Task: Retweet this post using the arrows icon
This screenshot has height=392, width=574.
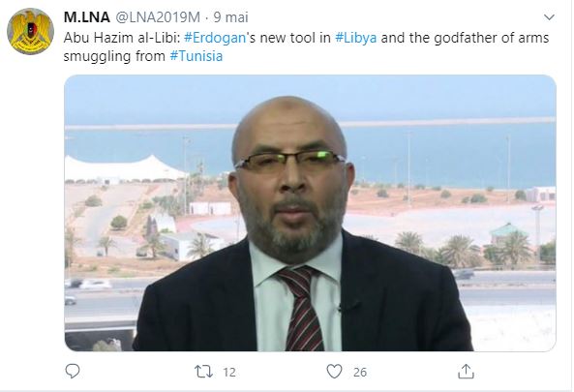Action: pos(203,372)
